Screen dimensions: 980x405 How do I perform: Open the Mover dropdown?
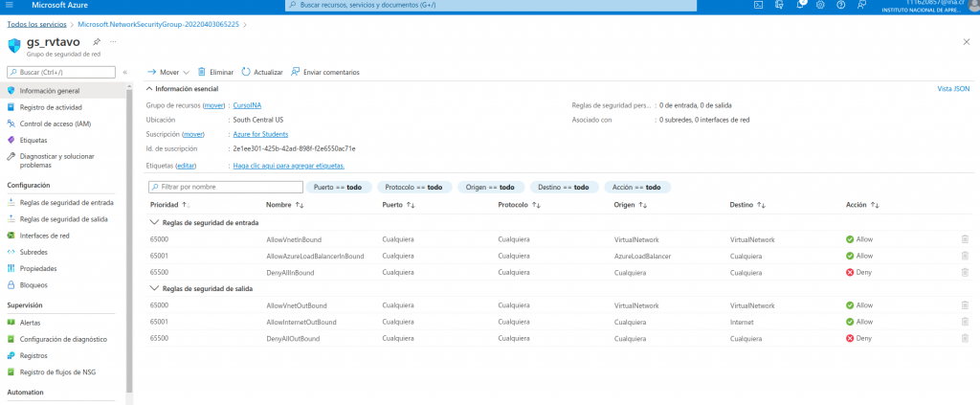(168, 73)
